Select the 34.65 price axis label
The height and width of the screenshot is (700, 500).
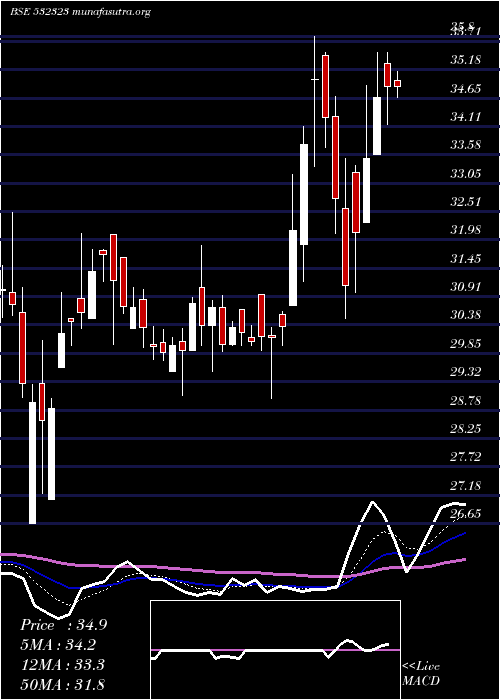(x=466, y=88)
